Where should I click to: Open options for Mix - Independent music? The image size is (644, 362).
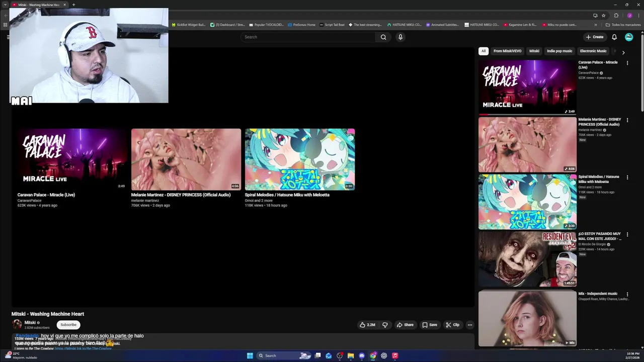tap(627, 294)
